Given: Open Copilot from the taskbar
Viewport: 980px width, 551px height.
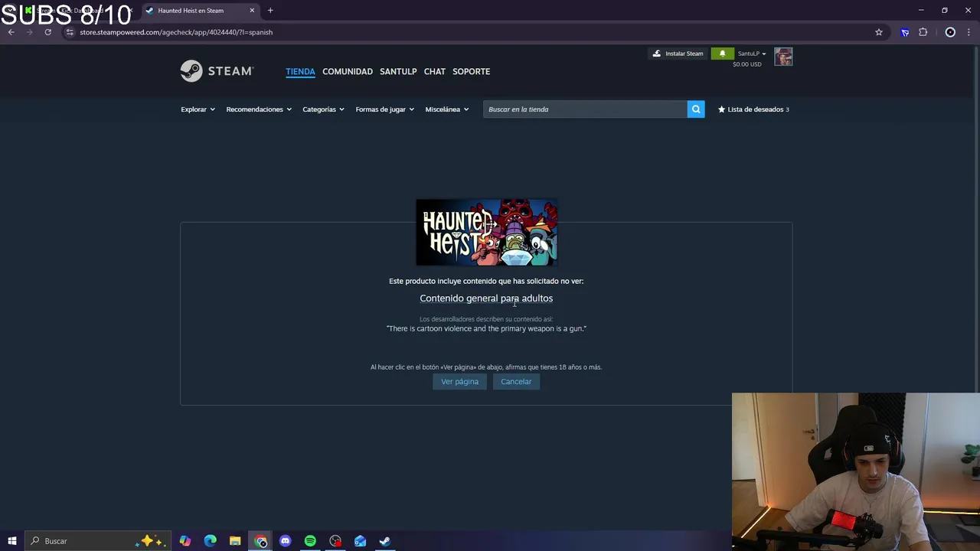Looking at the screenshot, I should (x=185, y=541).
